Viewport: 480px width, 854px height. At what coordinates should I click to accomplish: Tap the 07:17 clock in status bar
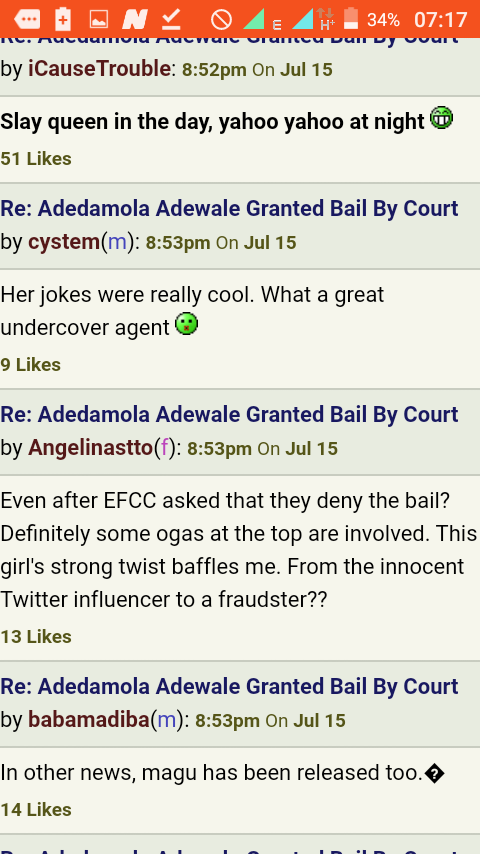click(440, 20)
